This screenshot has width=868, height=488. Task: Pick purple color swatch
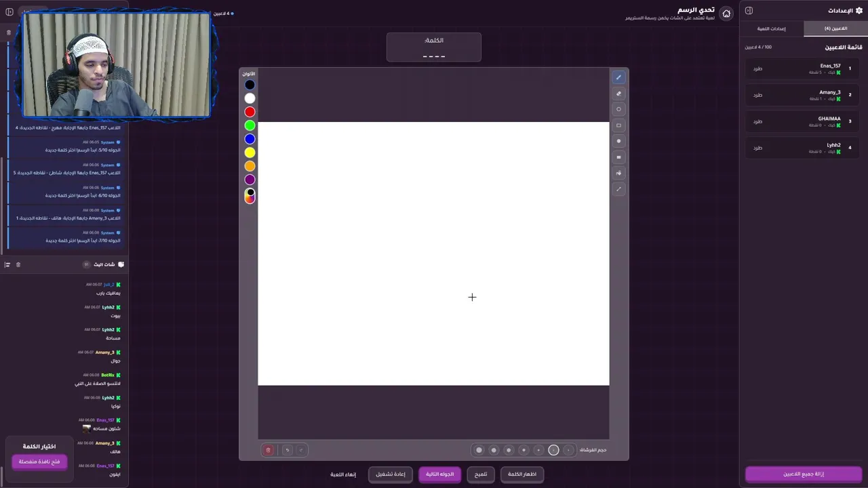(250, 180)
